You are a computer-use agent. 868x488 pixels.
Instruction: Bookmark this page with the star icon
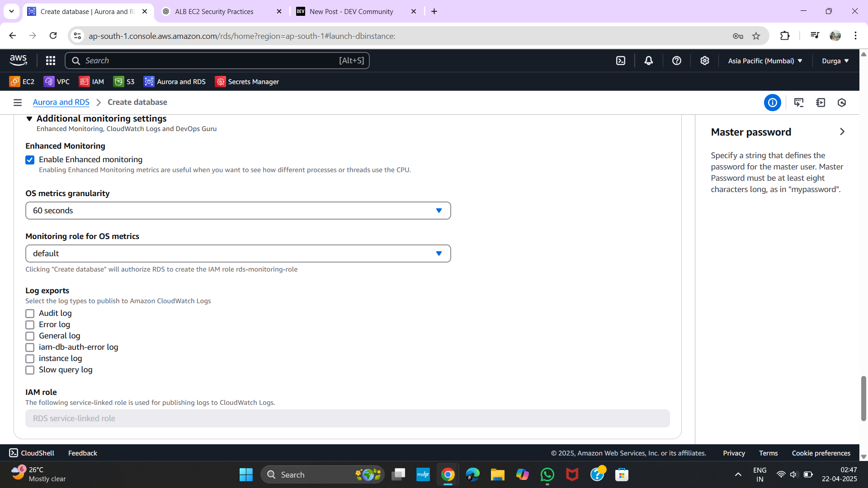tap(756, 36)
